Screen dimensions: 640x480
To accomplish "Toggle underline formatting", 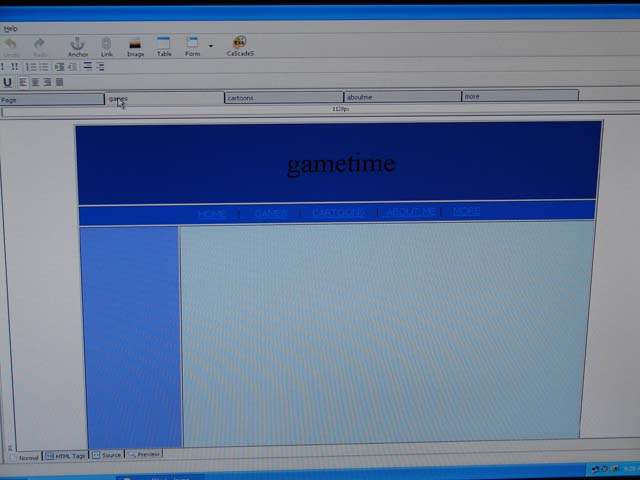I will point(8,82).
